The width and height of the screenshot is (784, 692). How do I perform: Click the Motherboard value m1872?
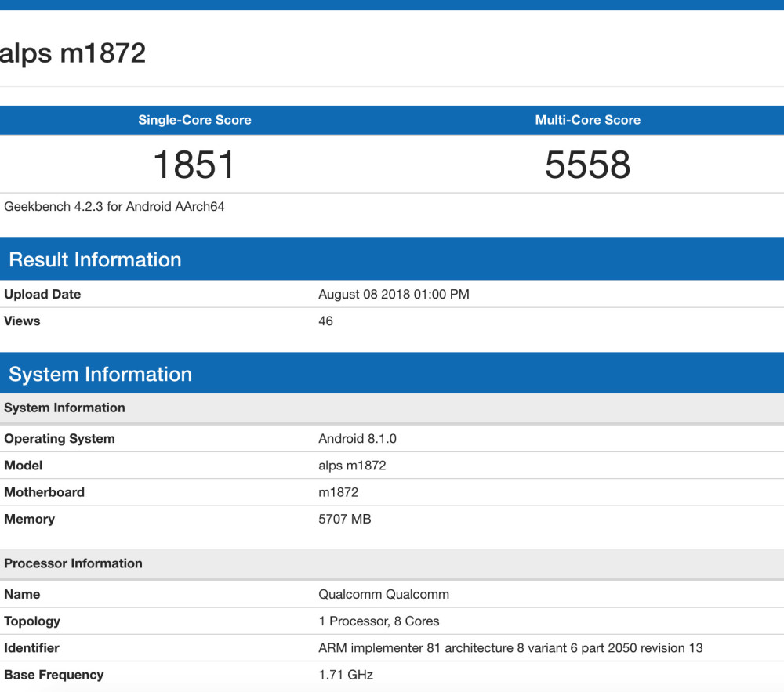pos(337,491)
